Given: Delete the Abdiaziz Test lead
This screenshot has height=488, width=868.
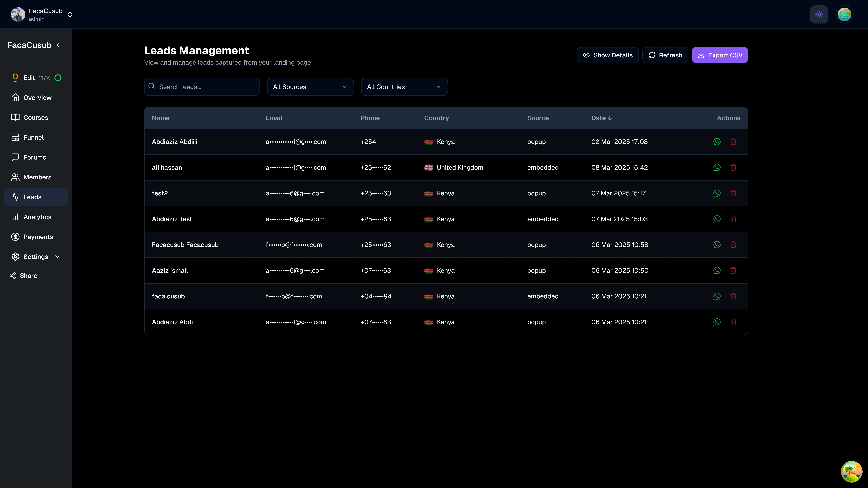Looking at the screenshot, I should [x=733, y=219].
